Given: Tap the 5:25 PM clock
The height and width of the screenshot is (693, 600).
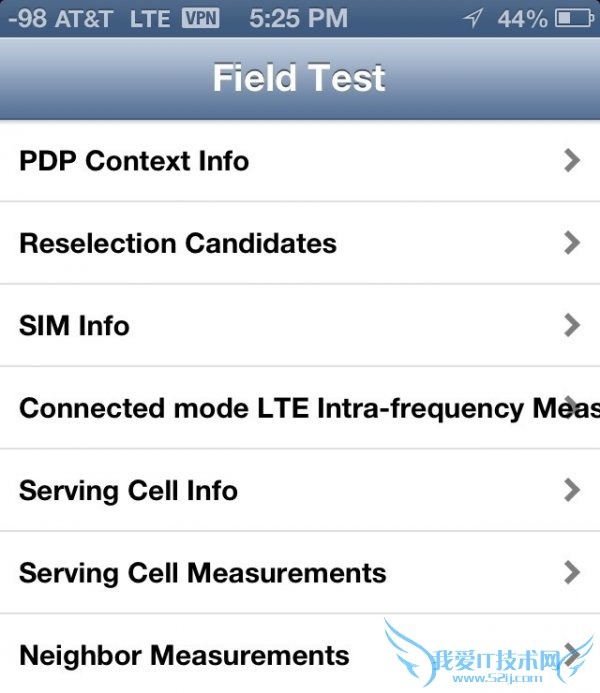Looking at the screenshot, I should tap(298, 18).
